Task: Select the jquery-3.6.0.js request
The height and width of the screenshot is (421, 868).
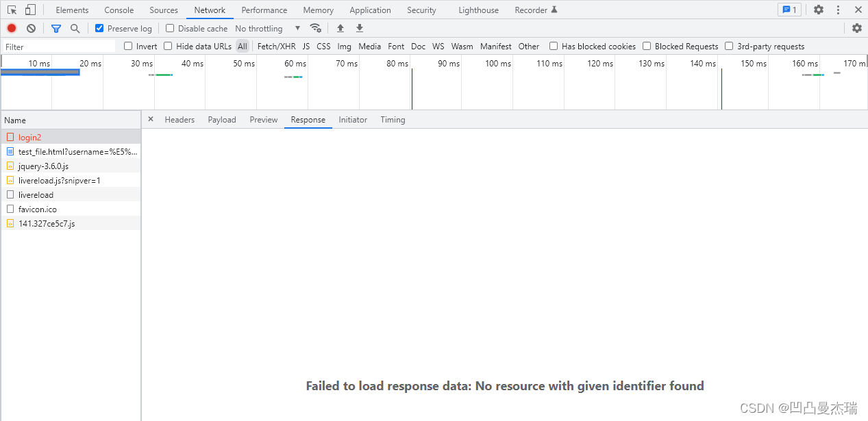Action: pos(71,166)
